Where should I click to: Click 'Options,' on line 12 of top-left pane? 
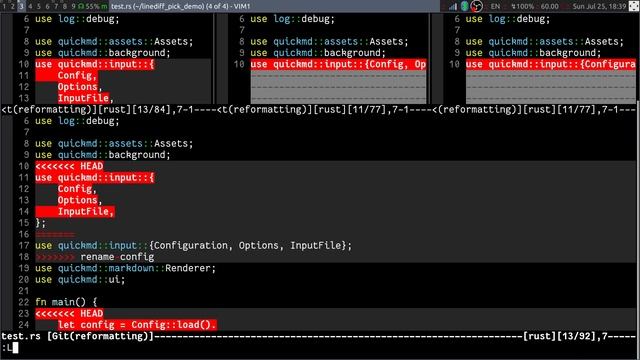click(x=80, y=87)
